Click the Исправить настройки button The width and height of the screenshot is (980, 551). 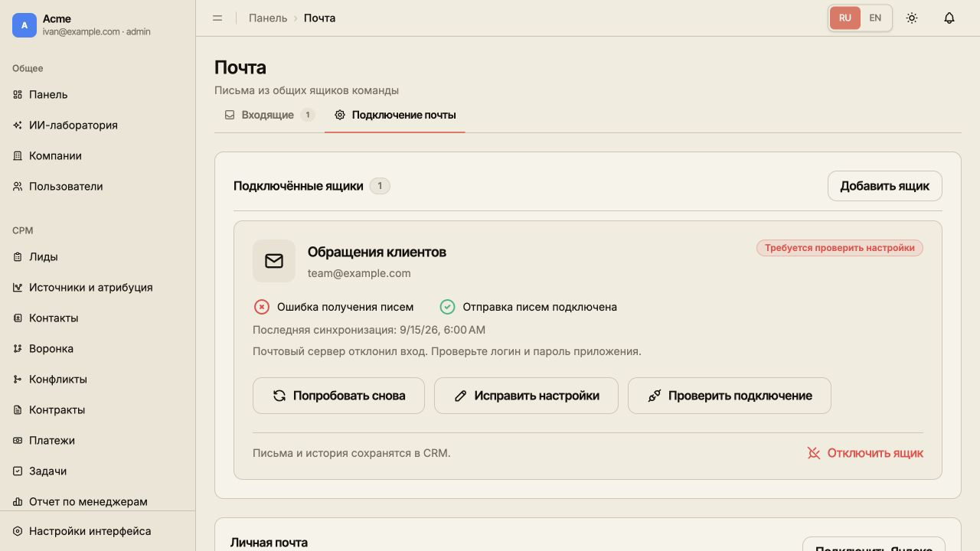(x=526, y=396)
